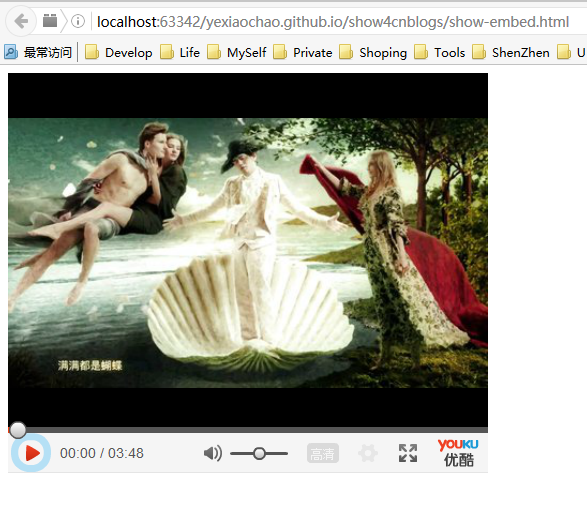Click the briefcase icon beside the back button
The image size is (587, 508).
50,21
